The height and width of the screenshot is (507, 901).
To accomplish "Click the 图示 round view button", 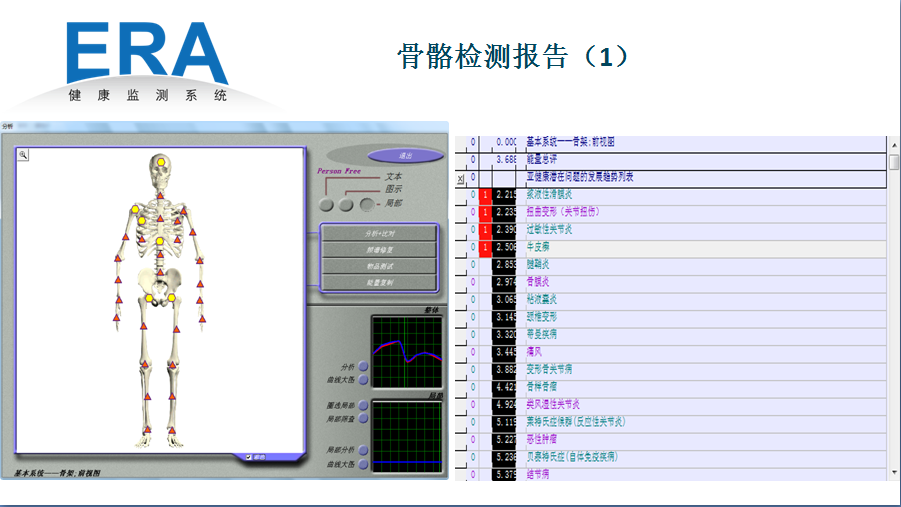I will pyautogui.click(x=346, y=205).
